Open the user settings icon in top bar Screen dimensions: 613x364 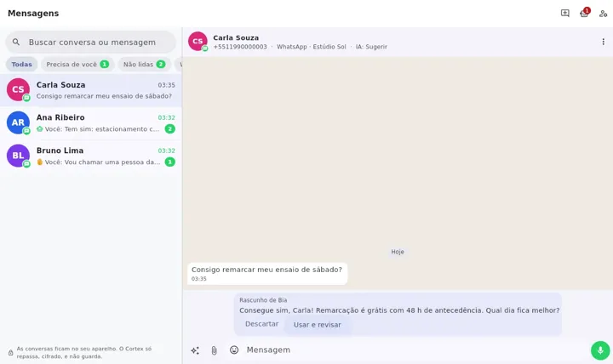(603, 14)
